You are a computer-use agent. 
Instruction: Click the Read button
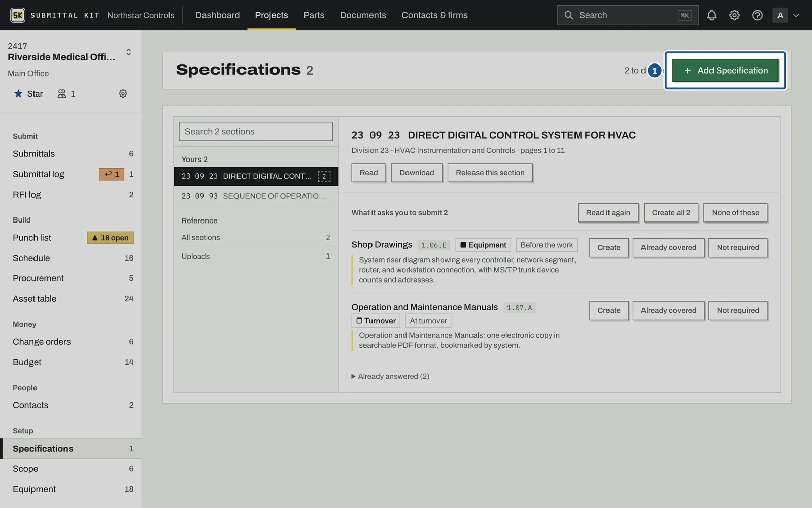coord(368,173)
